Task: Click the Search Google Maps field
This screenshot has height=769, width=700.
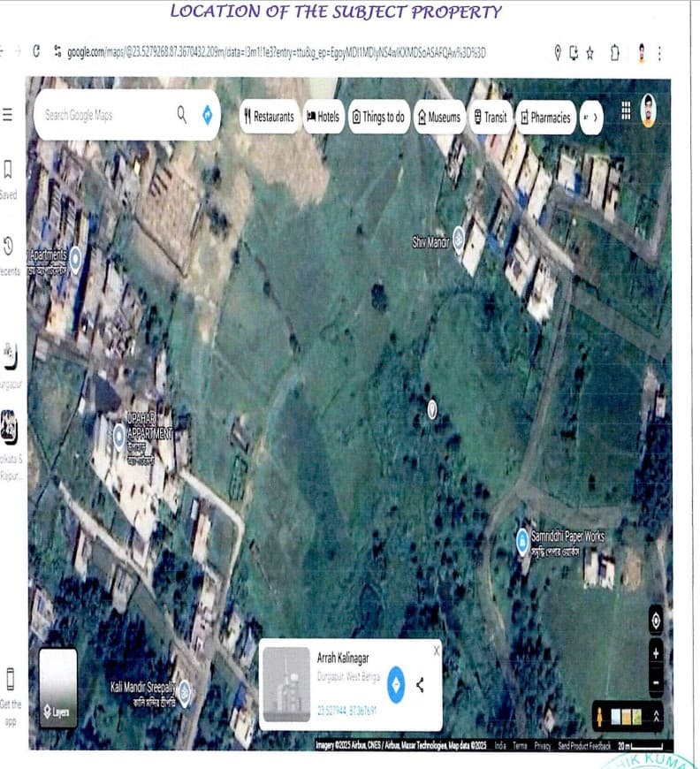Action: (x=105, y=115)
